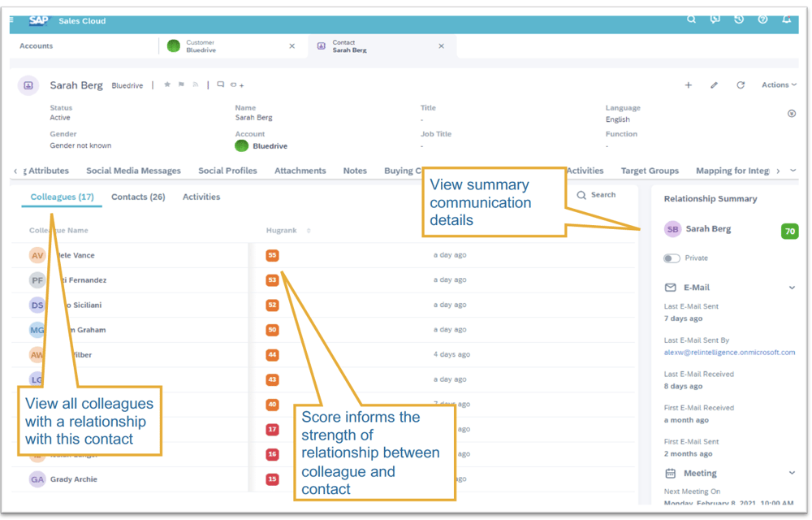Click the SB avatar in Relationship Summary
The height and width of the screenshot is (520, 812).
(672, 229)
